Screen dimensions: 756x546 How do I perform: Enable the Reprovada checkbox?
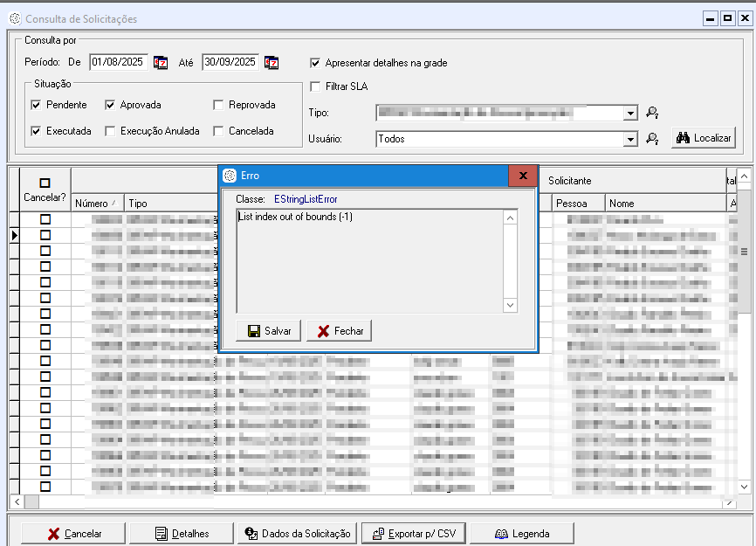coord(218,105)
